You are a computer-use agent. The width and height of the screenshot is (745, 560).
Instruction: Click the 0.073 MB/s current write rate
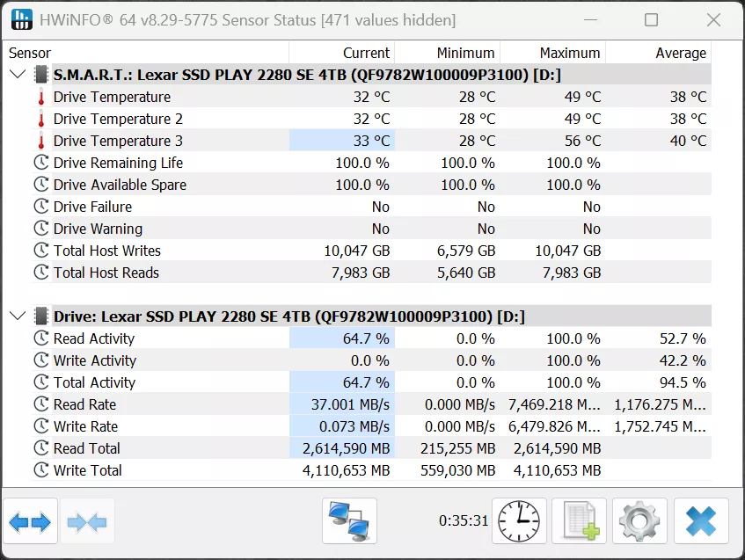point(354,426)
